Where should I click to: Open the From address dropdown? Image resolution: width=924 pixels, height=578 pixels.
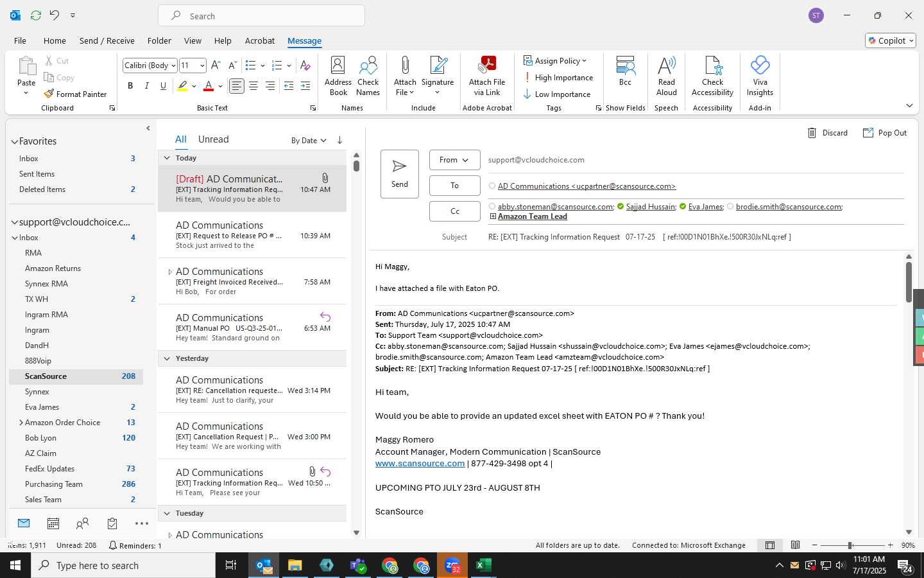click(x=454, y=160)
